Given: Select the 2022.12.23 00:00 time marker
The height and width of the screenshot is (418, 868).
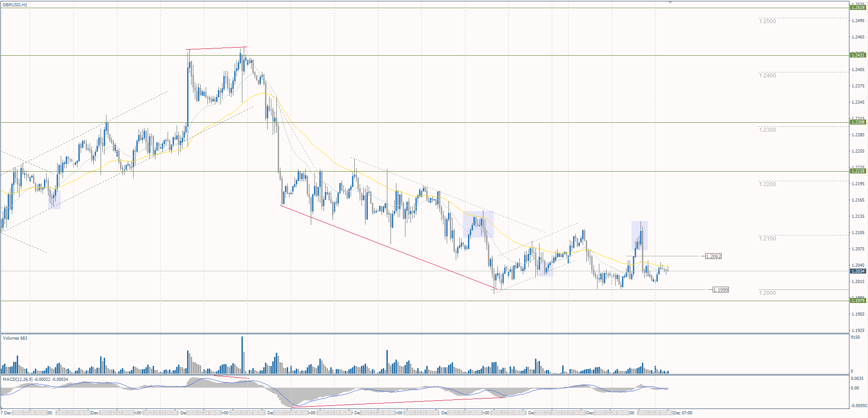Looking at the screenshot, I should click(508, 413).
